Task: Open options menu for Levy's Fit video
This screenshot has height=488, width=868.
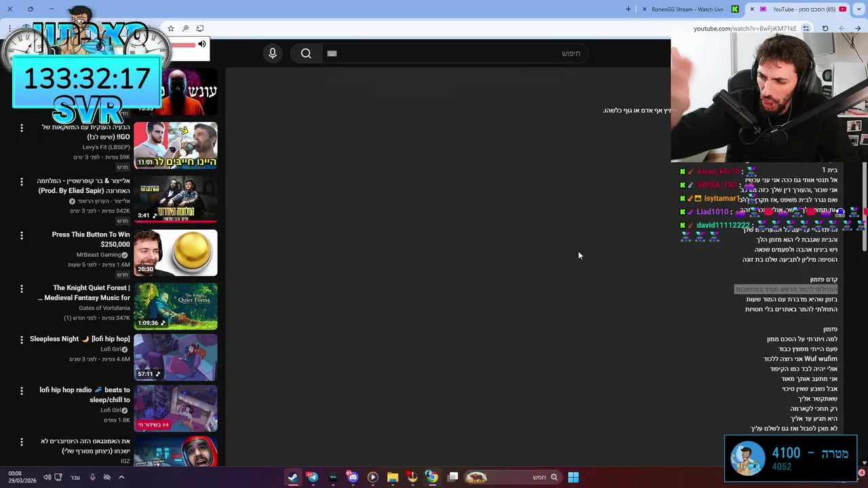Action: coord(22,128)
